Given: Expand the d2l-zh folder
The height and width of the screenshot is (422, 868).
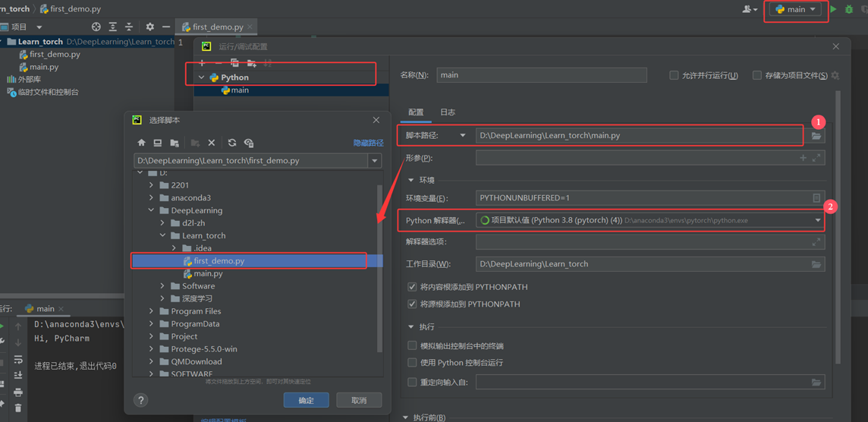Looking at the screenshot, I should 162,222.
